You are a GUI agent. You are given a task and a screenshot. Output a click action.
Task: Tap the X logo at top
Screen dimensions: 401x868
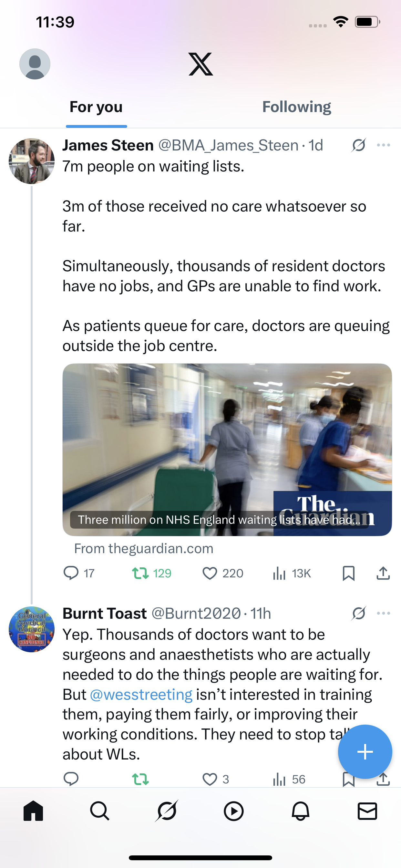(200, 64)
